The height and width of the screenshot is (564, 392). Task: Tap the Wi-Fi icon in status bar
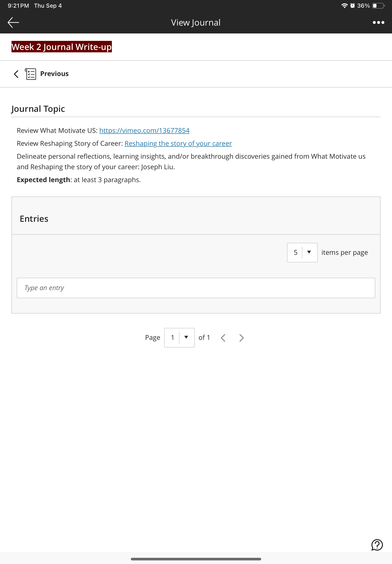344,6
